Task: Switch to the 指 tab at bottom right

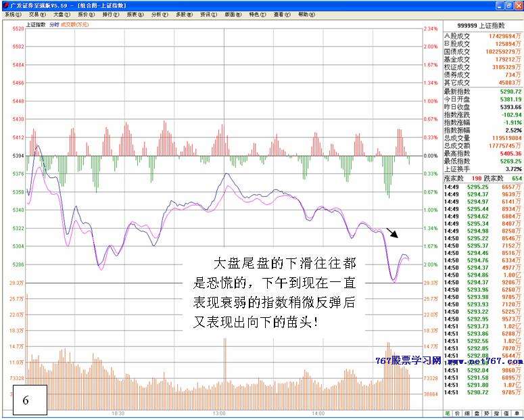Action: tap(497, 414)
